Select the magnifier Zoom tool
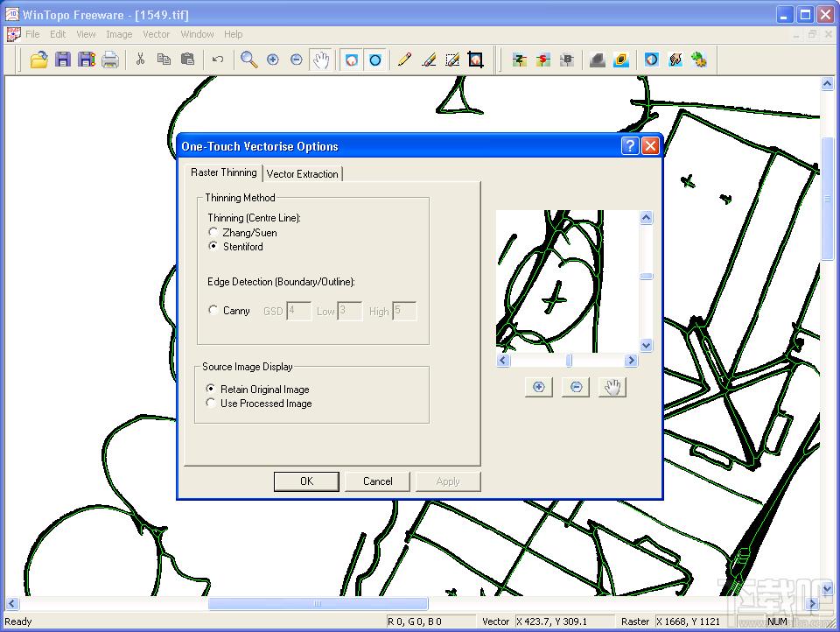 (x=249, y=60)
